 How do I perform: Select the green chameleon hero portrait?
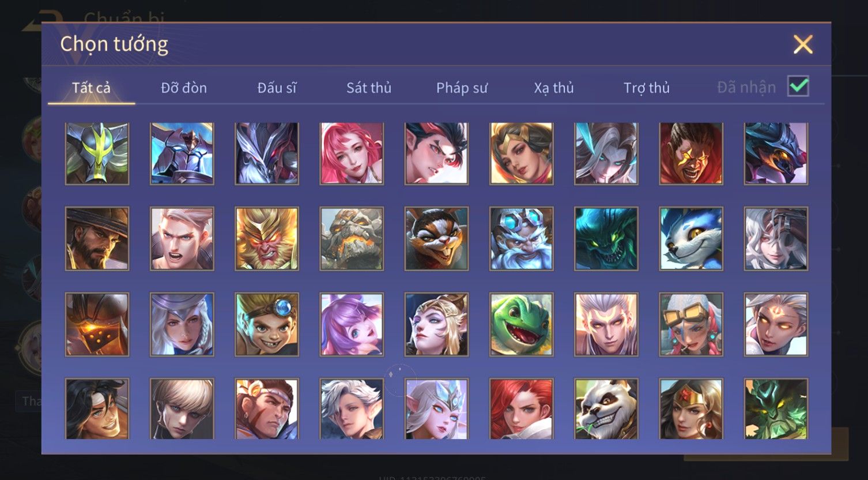[x=522, y=324]
